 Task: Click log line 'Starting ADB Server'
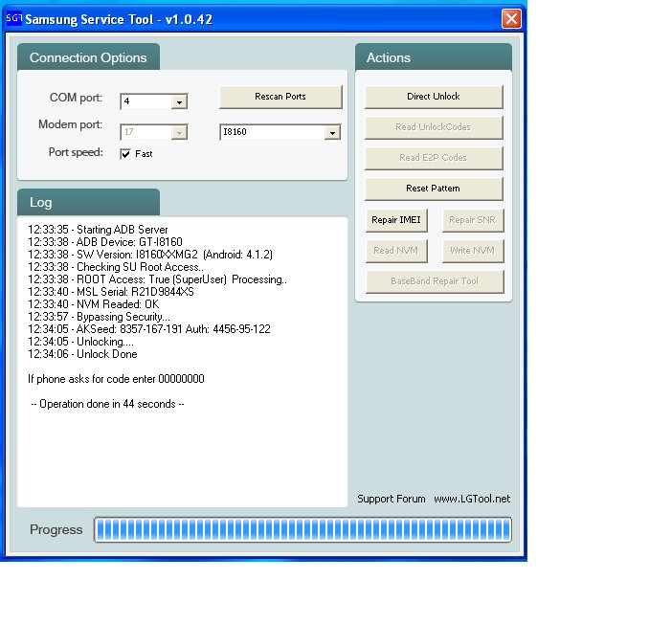(99, 230)
